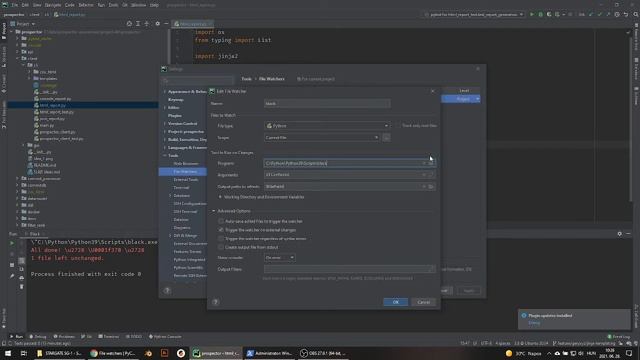This screenshot has width=640, height=360.
Task: Select console_report.py in the Project tree
Action: tap(55, 99)
